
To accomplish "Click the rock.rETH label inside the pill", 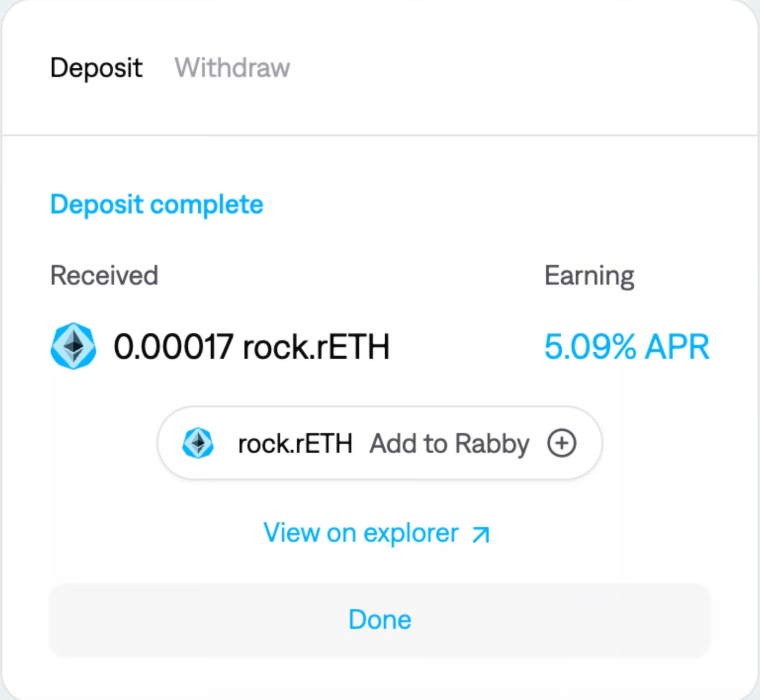I will tap(295, 444).
